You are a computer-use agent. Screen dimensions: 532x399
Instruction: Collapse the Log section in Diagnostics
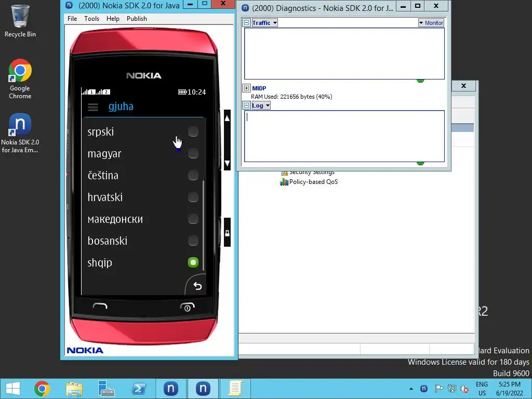pos(247,105)
